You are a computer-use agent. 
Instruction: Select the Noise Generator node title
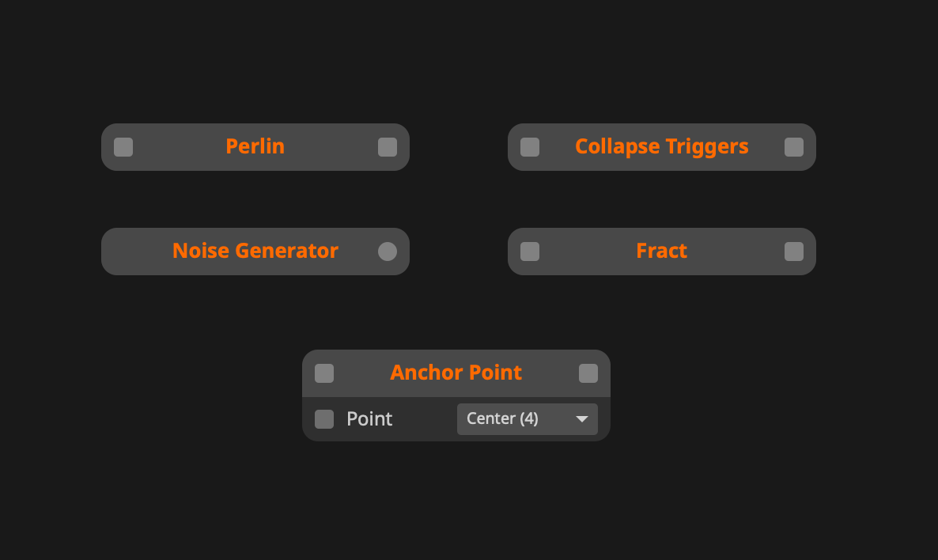tap(255, 252)
